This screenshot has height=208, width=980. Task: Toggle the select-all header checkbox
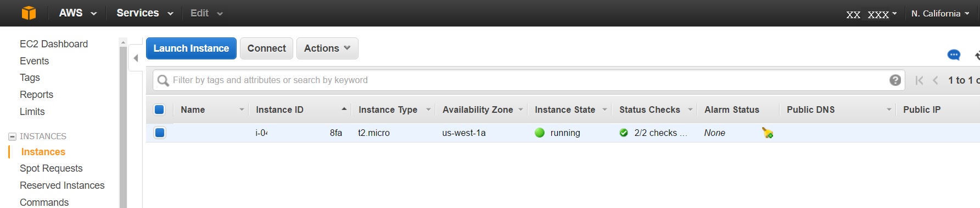(x=159, y=110)
